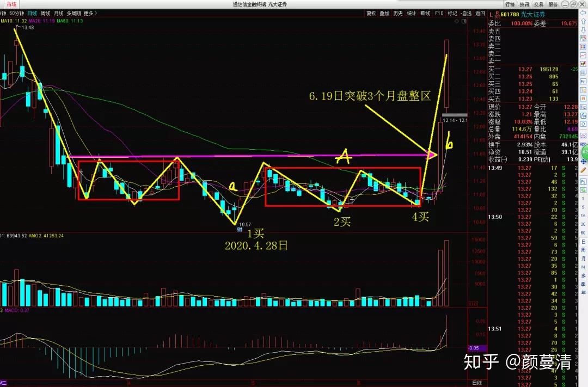Select the 60 minute sidebar shortcut
The height and width of the screenshot is (387, 588).
[583, 233]
